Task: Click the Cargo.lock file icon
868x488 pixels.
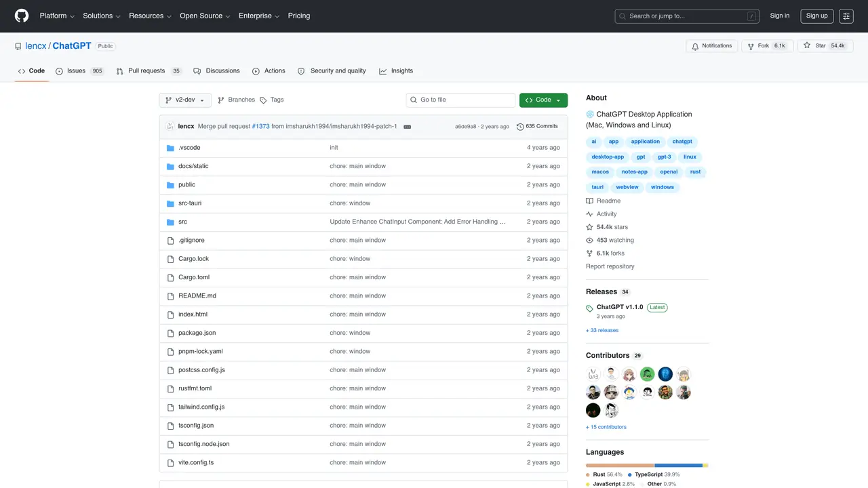Action: click(171, 259)
